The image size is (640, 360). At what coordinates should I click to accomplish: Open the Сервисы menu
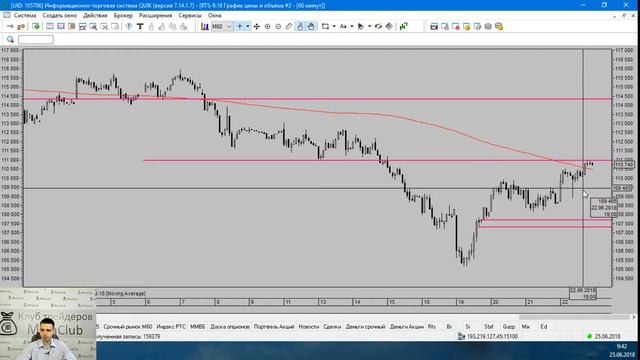pos(190,15)
